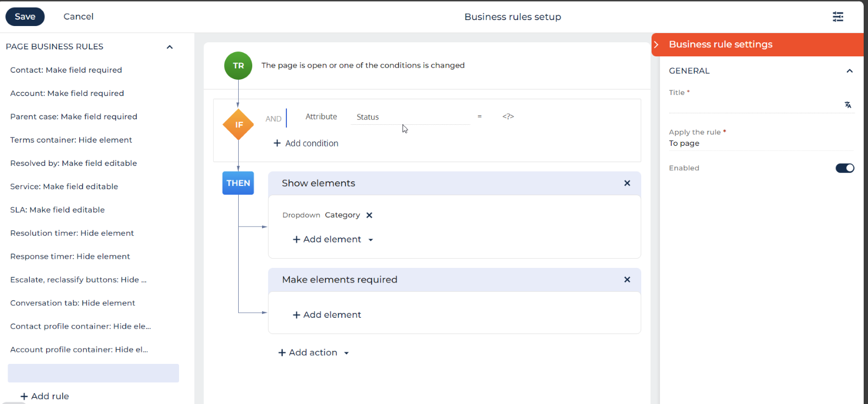The image size is (868, 404).
Task: Open rule Resolved by: Make field editable
Action: click(x=74, y=163)
